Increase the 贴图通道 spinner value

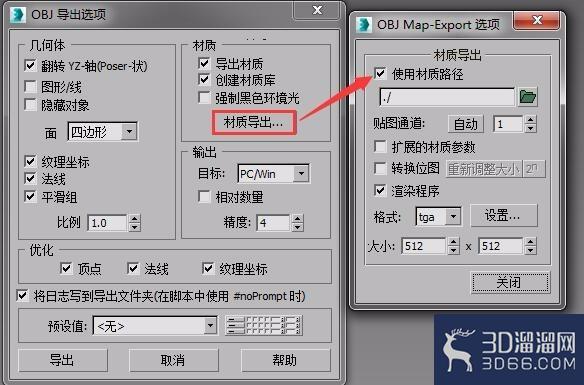(530, 120)
